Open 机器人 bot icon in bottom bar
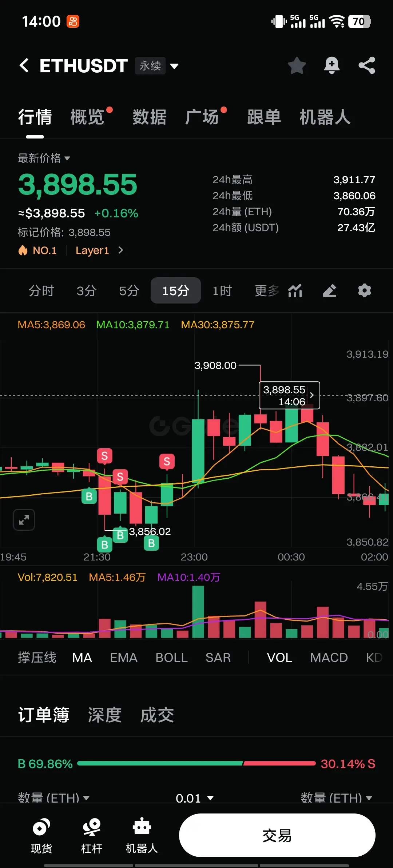 pos(142,836)
